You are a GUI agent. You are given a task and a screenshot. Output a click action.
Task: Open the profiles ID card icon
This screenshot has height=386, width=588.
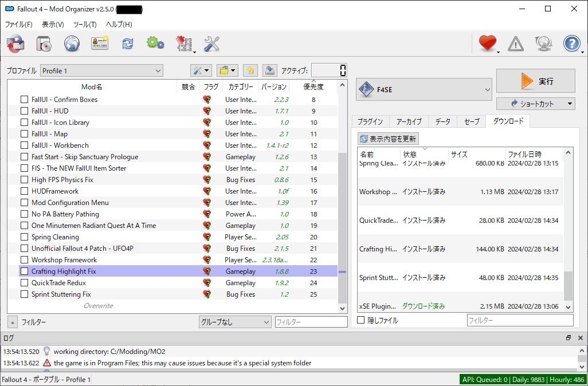point(100,44)
